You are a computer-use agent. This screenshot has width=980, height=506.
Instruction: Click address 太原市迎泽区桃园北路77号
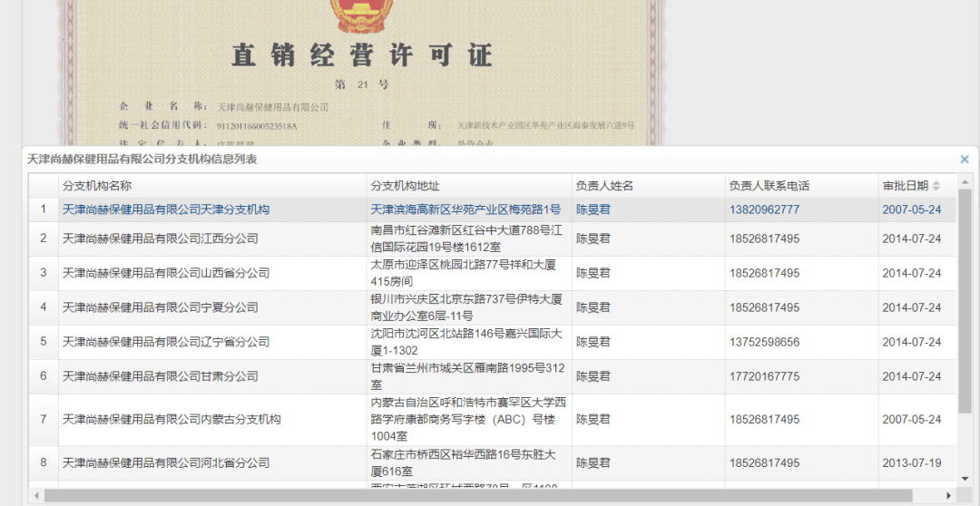[463, 273]
